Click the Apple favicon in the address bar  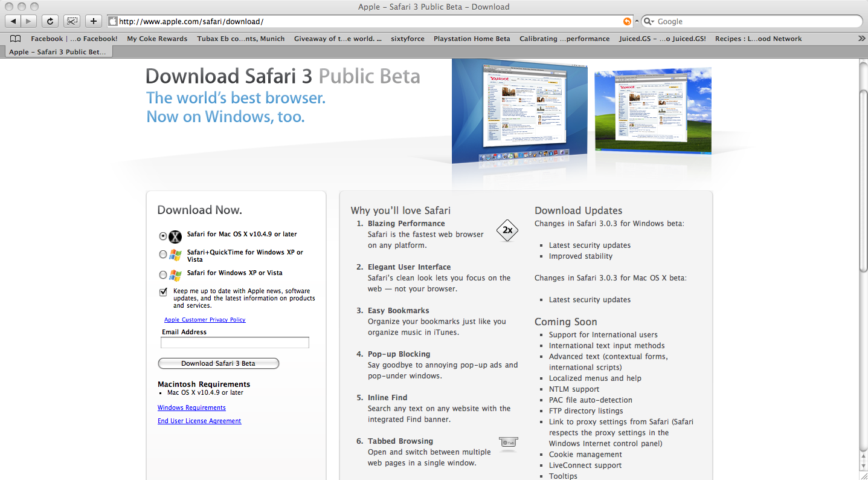click(x=113, y=21)
